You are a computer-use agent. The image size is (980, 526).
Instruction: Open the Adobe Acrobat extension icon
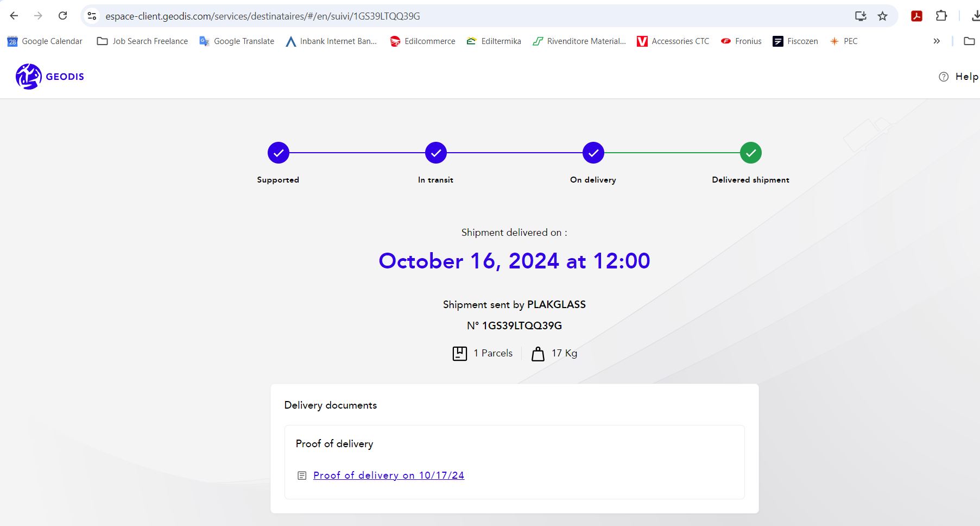(916, 16)
